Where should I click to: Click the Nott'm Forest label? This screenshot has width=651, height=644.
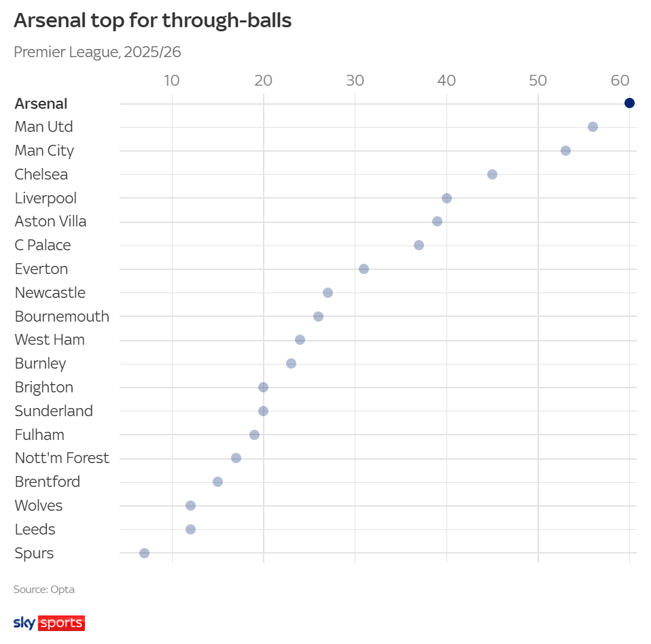[62, 458]
